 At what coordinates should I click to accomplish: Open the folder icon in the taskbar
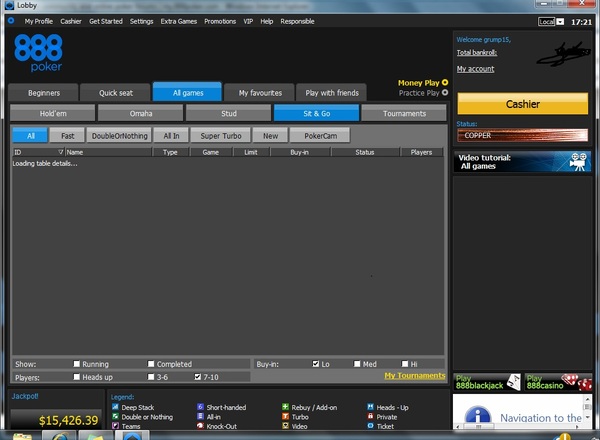tap(22, 436)
